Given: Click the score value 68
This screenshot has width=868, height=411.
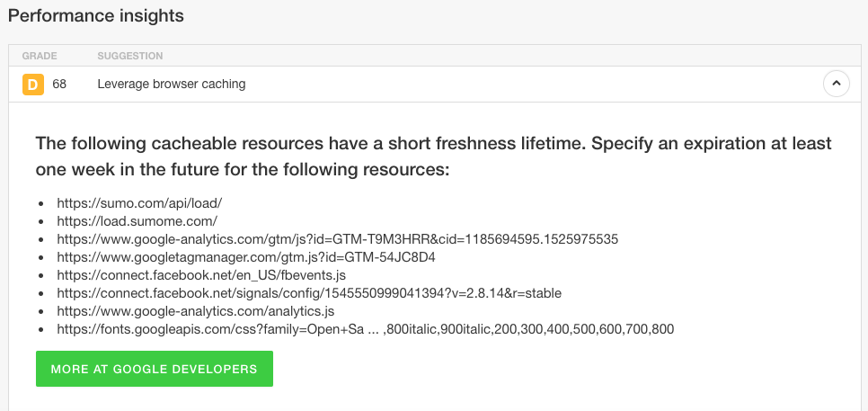Looking at the screenshot, I should click(60, 85).
